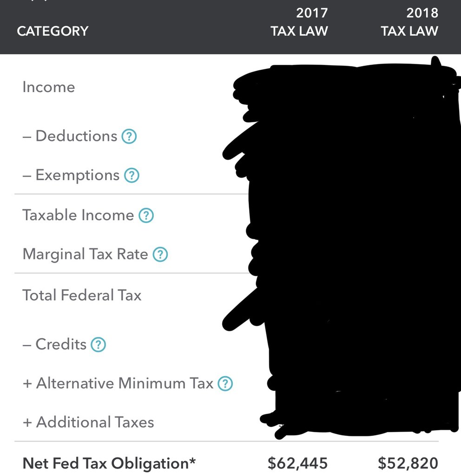Select the 2017 TAX LAW column header
The height and width of the screenshot is (476, 461).
[x=299, y=22]
